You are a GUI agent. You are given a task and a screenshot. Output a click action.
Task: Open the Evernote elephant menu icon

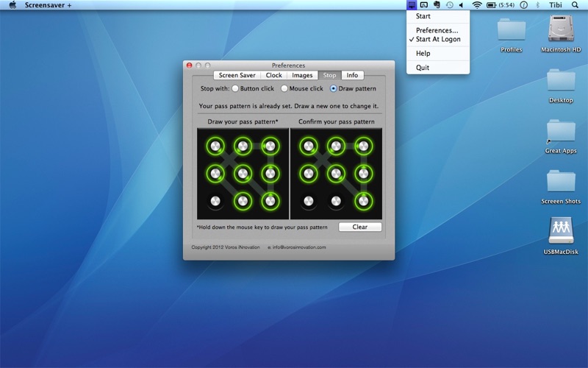tap(437, 5)
